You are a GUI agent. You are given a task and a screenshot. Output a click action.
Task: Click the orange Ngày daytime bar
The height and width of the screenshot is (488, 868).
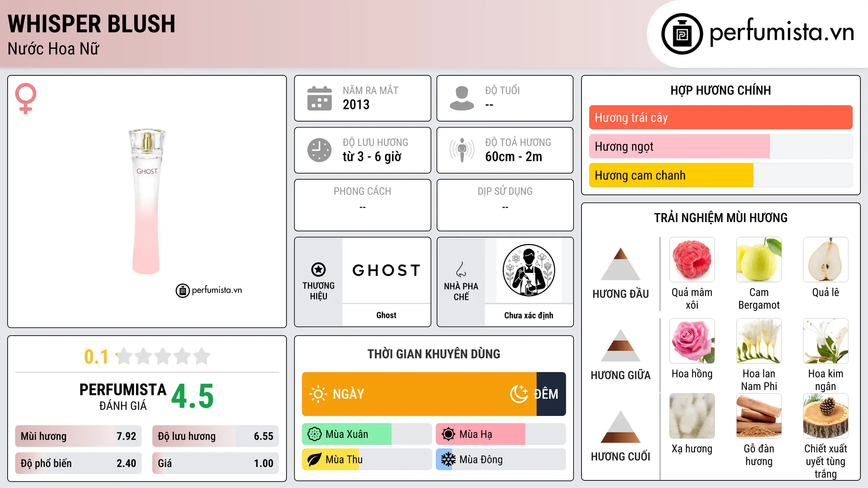tap(419, 394)
